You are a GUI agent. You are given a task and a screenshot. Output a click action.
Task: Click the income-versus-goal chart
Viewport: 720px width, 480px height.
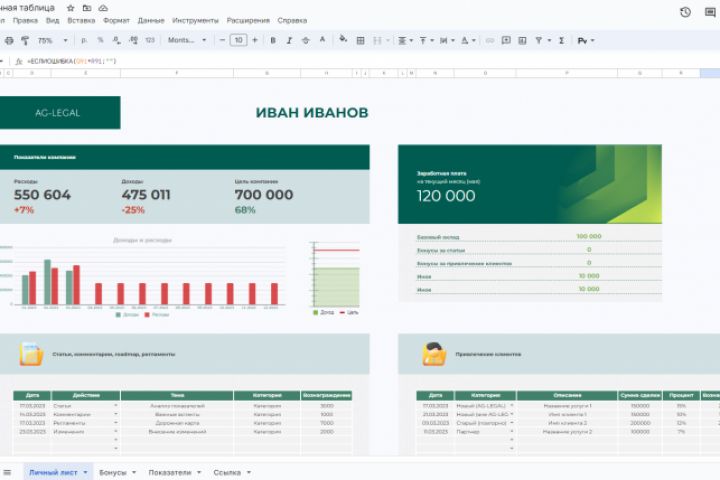coord(335,277)
